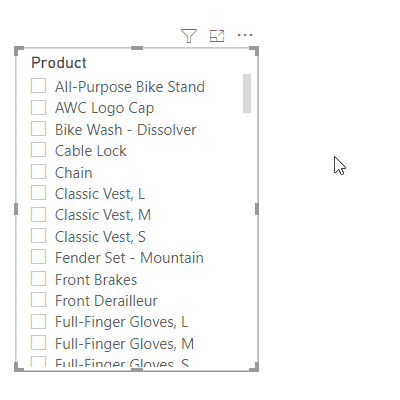400x400 pixels.
Task: Tick Full-Finger Gloves, L checkbox
Action: coord(38,322)
